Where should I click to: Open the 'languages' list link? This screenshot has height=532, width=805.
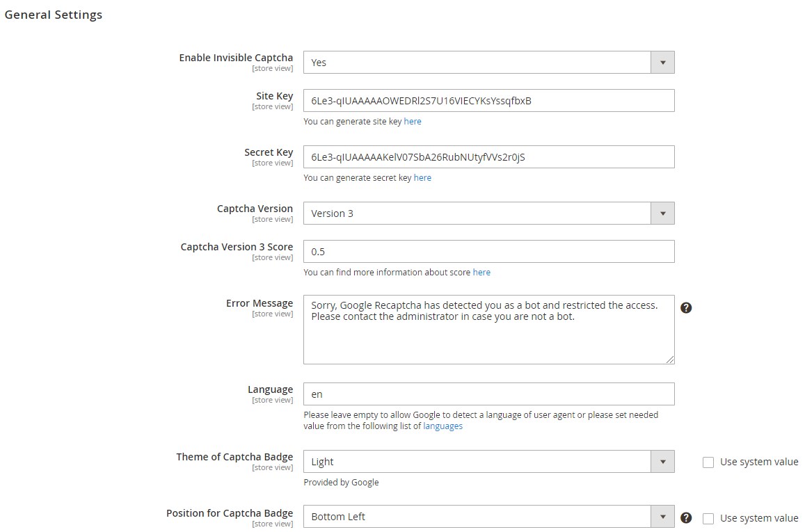(443, 426)
